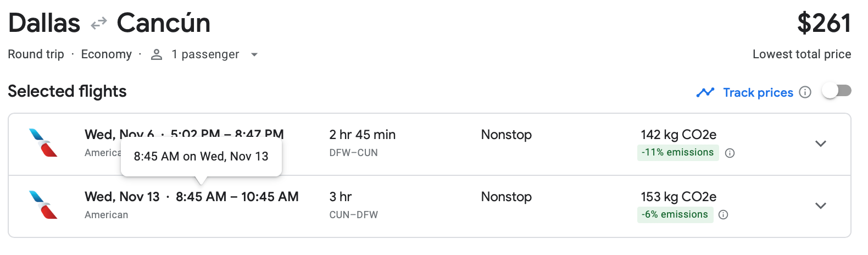868x255 pixels.
Task: Open info icon beside -11% emissions
Action: [730, 153]
